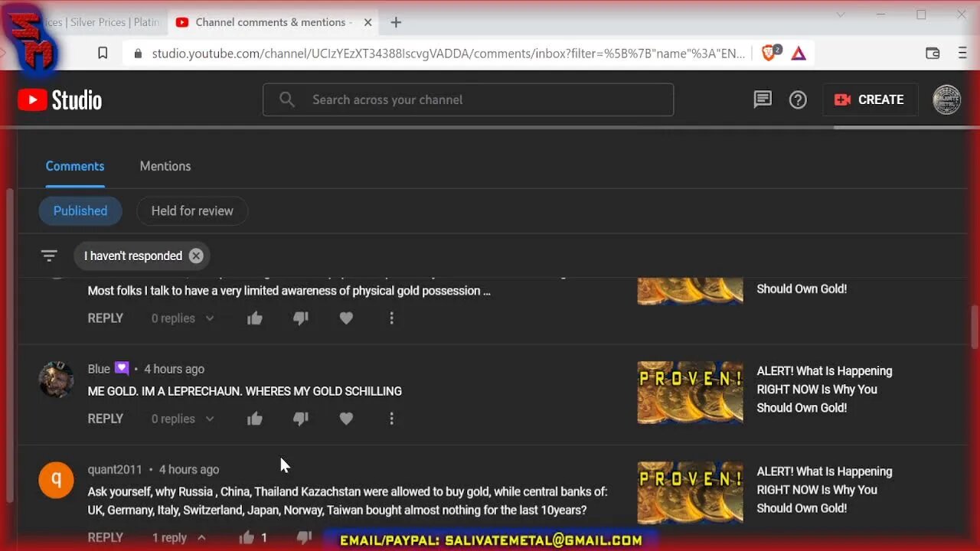Dislike the 'Most folks I talk to' comment
980x551 pixels.
(301, 318)
